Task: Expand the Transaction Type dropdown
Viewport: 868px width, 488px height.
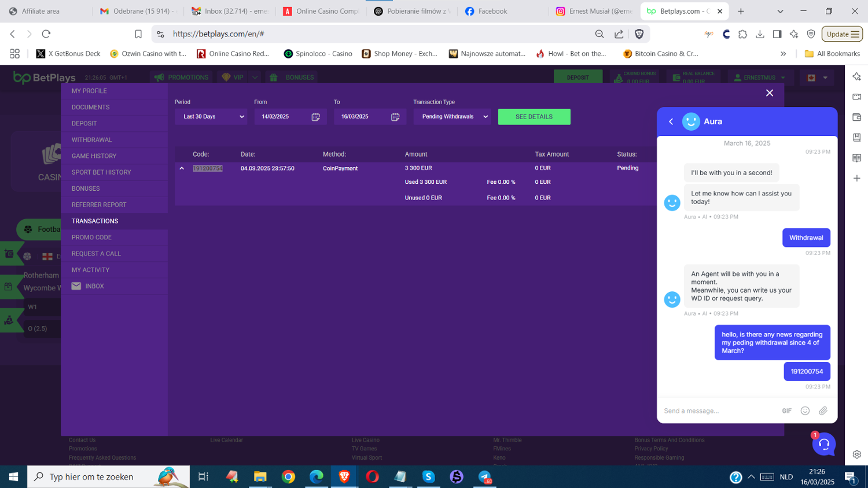Action: pos(452,117)
